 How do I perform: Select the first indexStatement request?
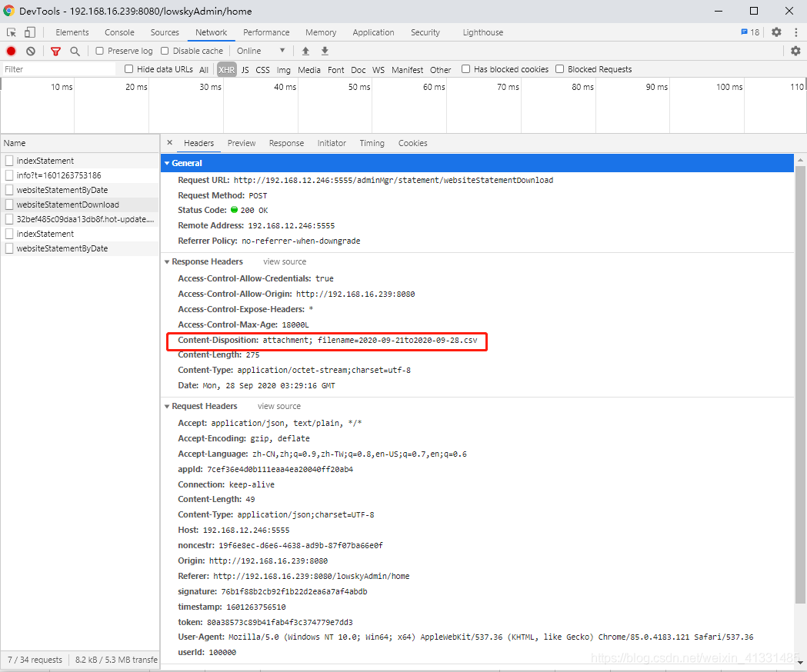pos(80,161)
